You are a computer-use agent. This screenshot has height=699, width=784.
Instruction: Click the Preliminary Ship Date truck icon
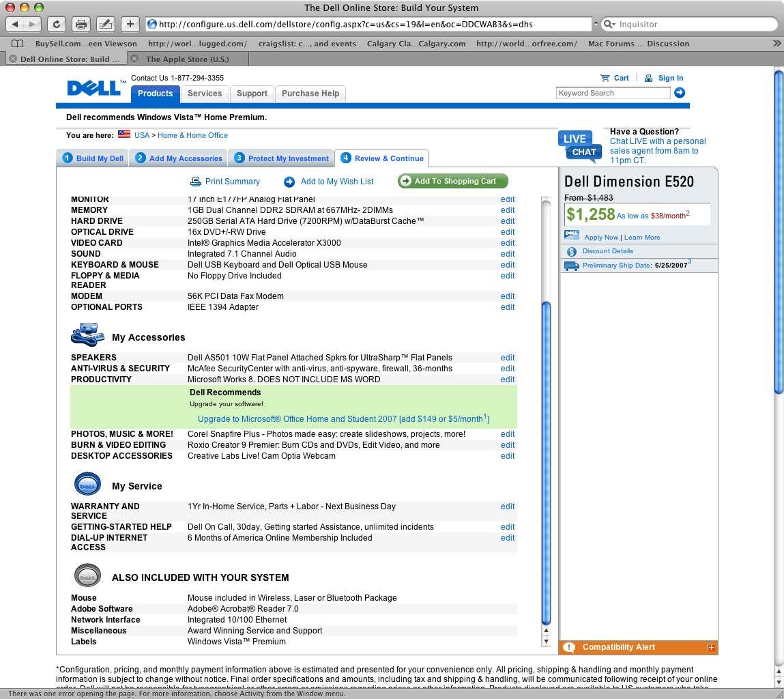tap(572, 266)
